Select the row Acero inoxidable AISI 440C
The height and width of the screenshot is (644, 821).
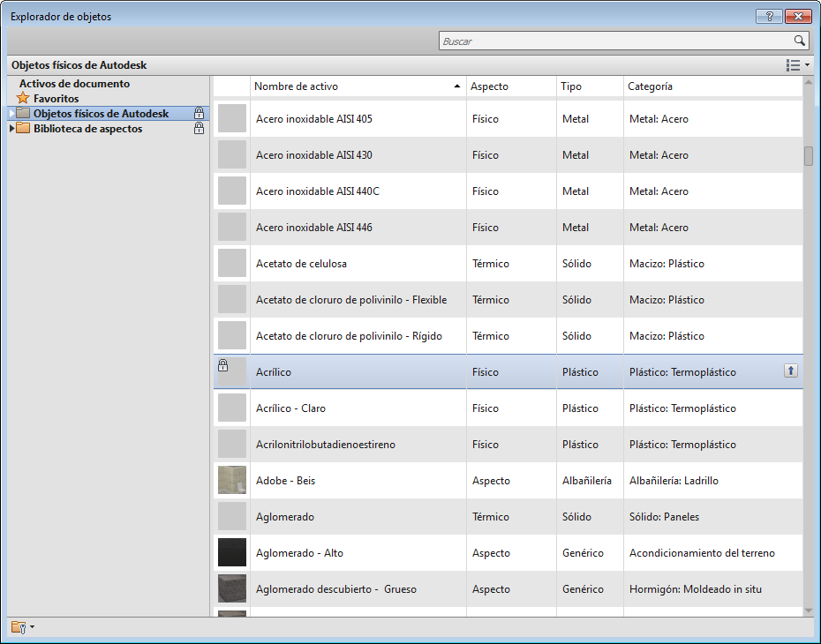point(508,191)
